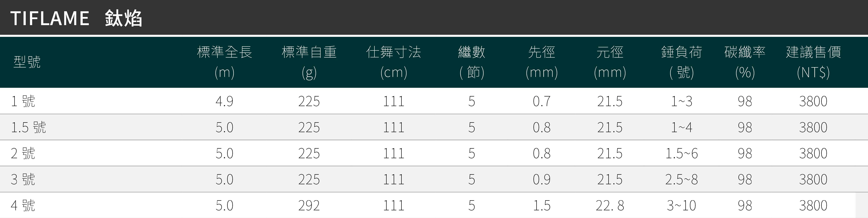The image size is (868, 218).
Task: Select the 標準自重 (g) column header
Action: point(309,62)
